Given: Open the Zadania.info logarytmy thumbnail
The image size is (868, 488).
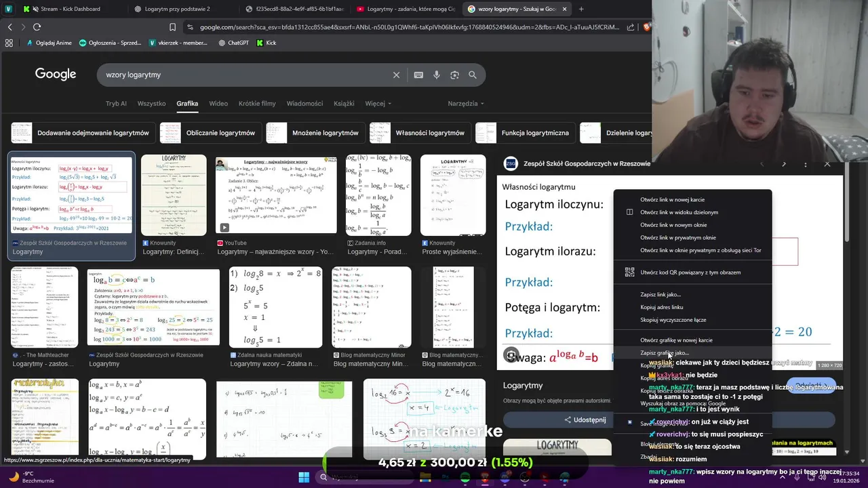Looking at the screenshot, I should pos(378,195).
